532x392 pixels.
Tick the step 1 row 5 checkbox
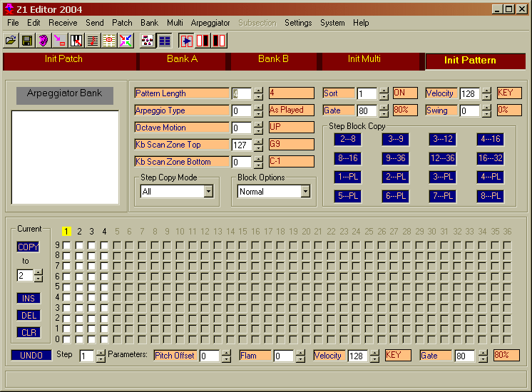coord(67,287)
